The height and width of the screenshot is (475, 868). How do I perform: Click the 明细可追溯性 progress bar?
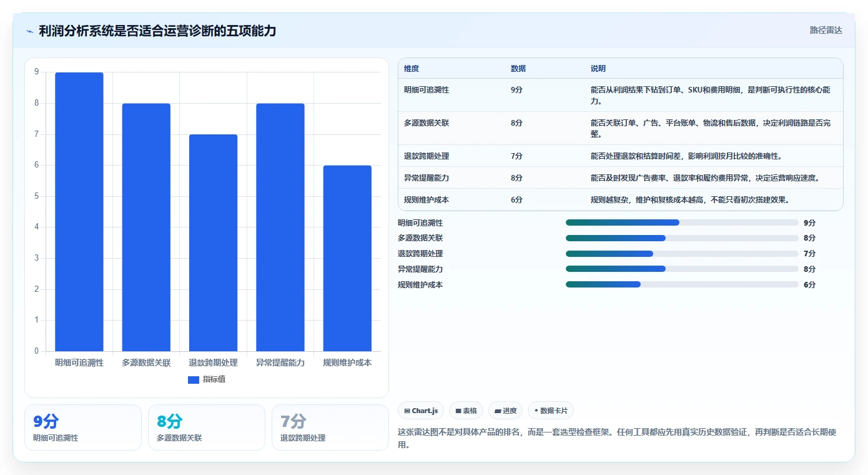pos(682,222)
